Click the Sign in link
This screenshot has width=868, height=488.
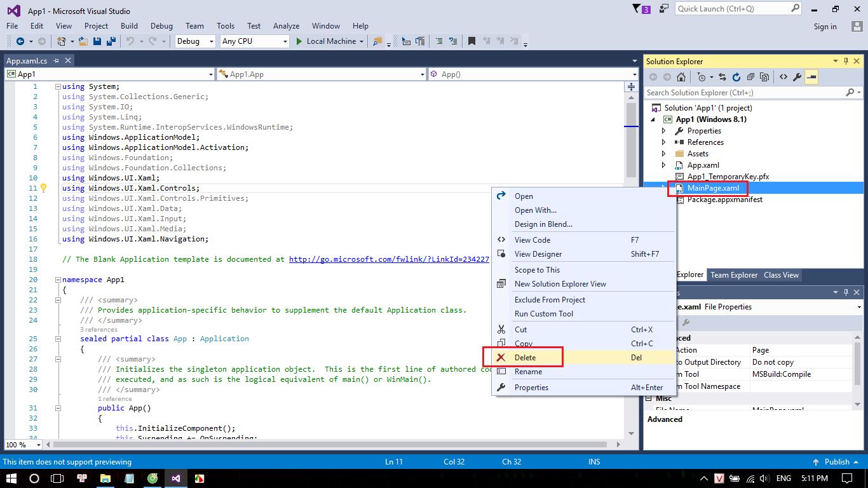[825, 27]
